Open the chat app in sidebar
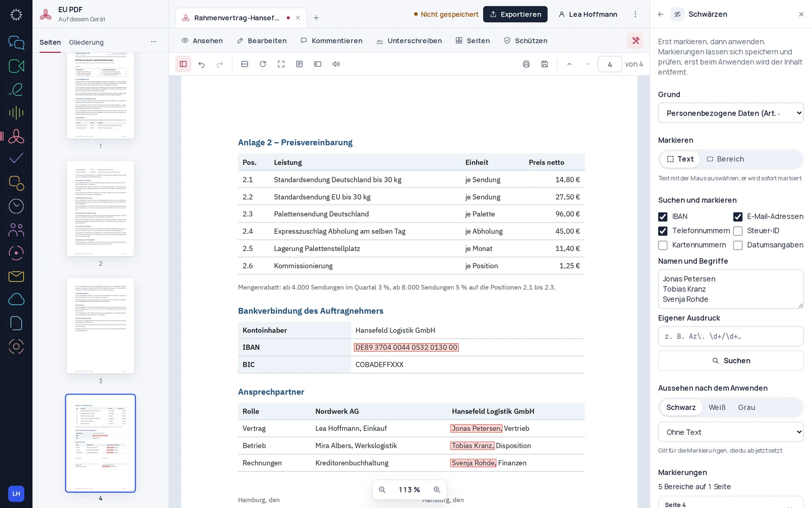 click(16, 43)
